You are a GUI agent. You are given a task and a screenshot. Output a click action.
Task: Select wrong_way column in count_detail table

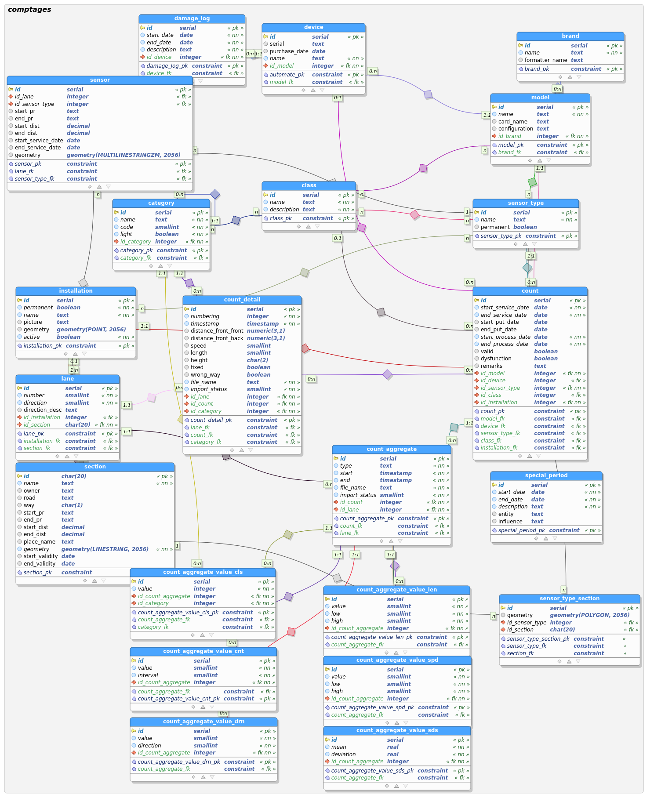[242, 375]
